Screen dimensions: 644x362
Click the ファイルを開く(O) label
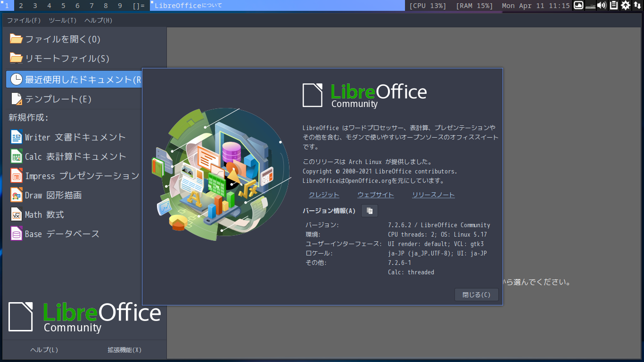[x=63, y=39]
